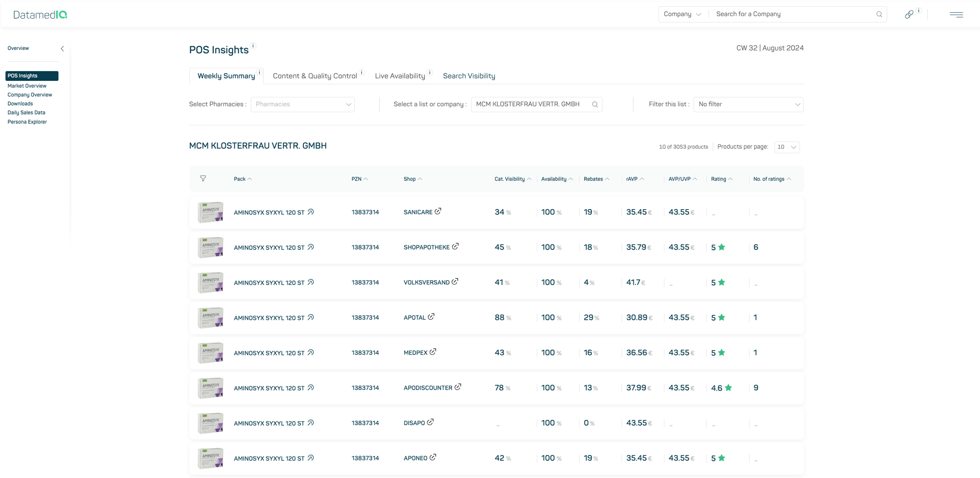
Task: Sort table by Rebates column
Action: tap(596, 179)
